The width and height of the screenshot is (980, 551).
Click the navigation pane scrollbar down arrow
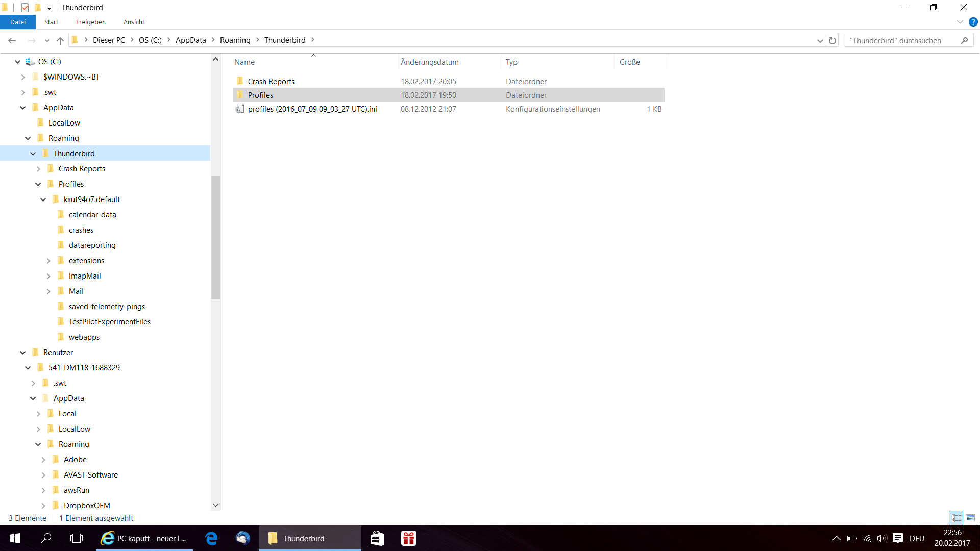215,505
